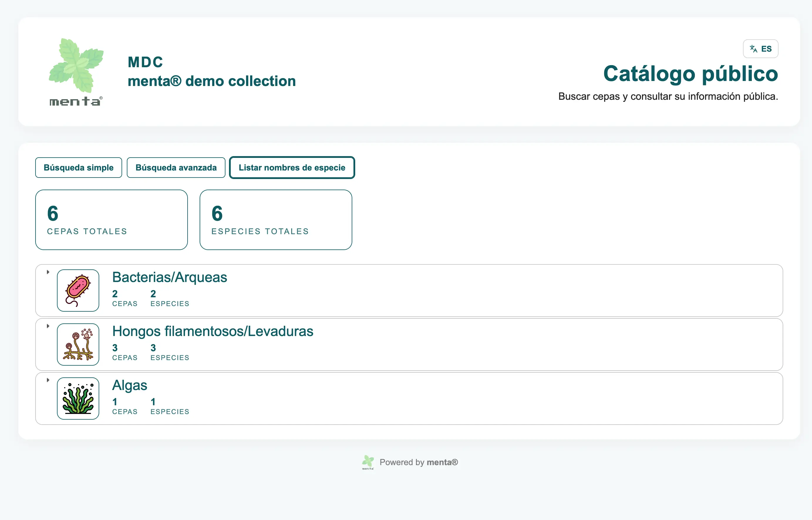
Task: Select the filamentous fungi icon
Action: 78,344
